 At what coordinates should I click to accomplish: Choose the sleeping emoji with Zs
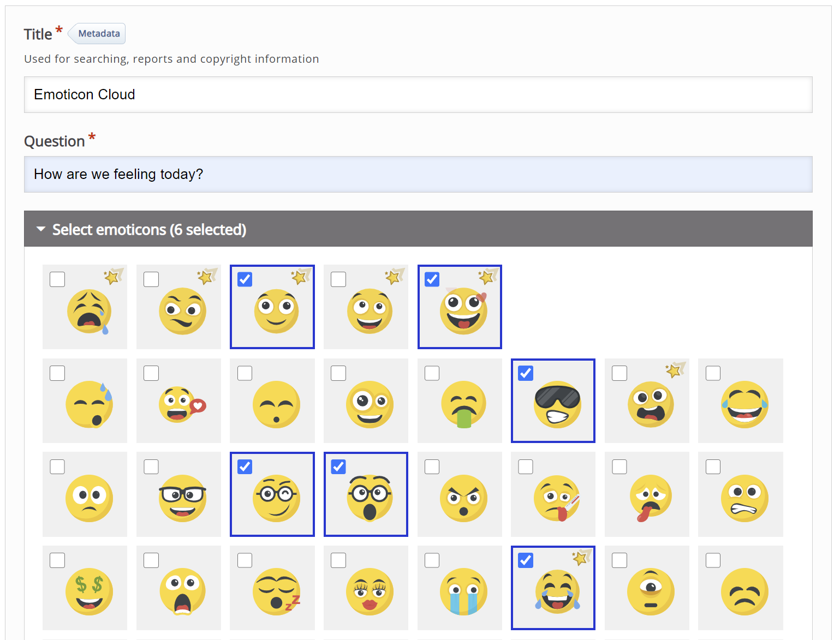point(276,591)
